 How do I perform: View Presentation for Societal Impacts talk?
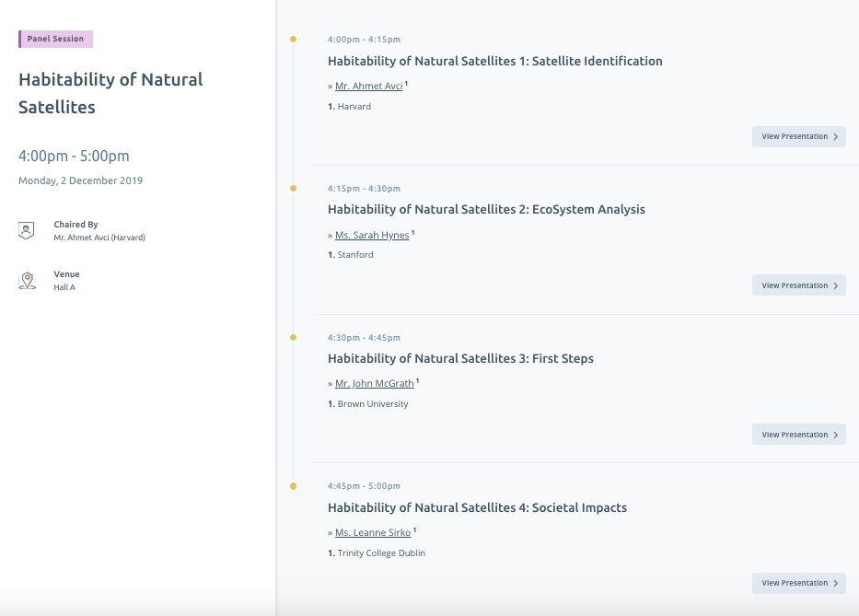799,583
